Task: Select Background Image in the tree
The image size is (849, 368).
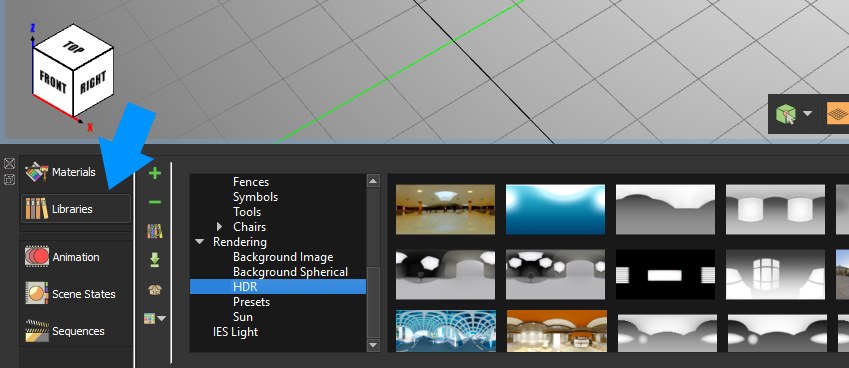Action: tap(283, 257)
